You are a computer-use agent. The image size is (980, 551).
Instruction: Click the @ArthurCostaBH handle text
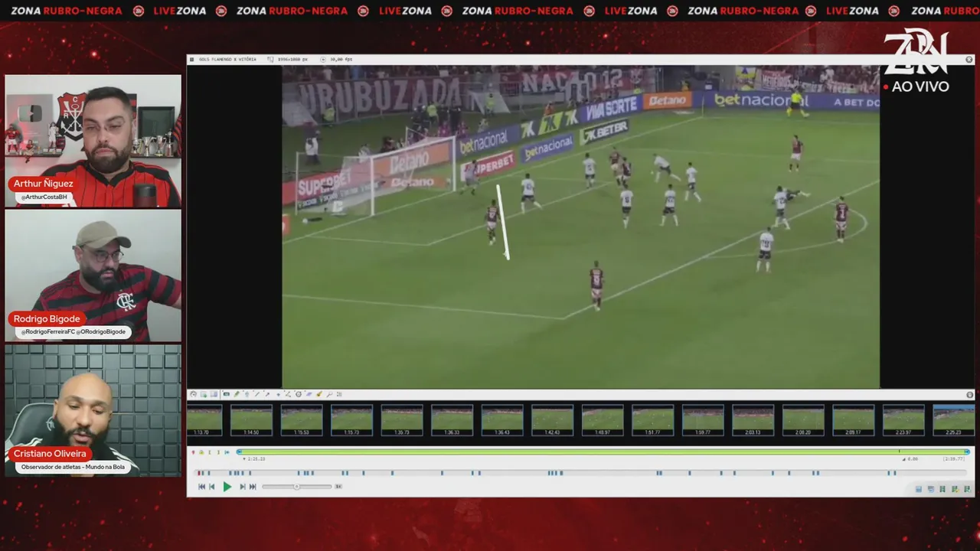pos(43,197)
